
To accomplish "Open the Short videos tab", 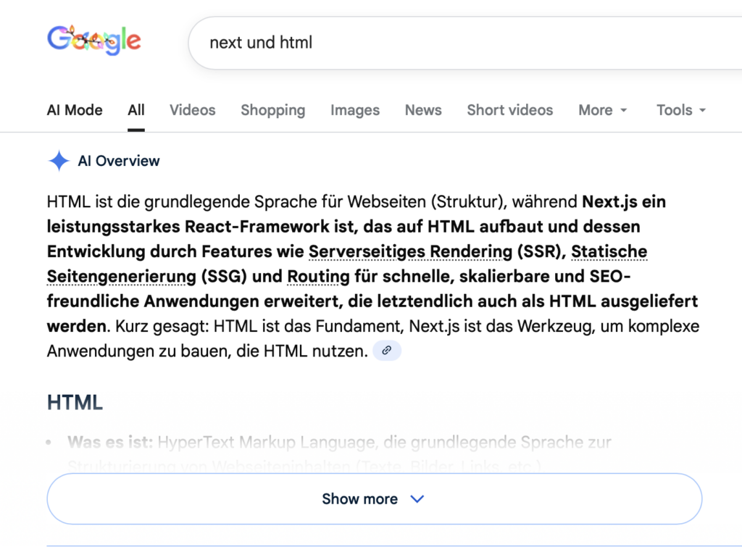I will pos(509,110).
